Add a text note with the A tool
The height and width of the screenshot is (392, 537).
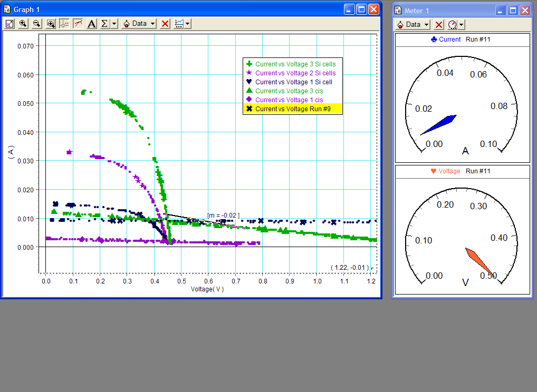92,24
